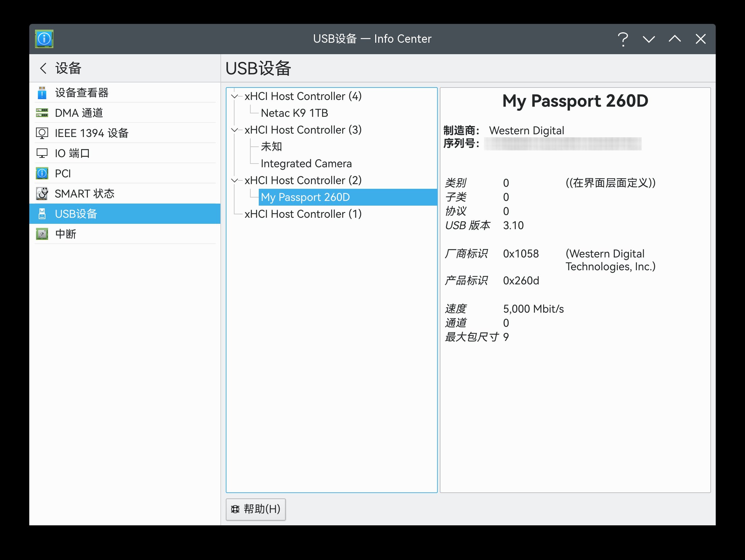The width and height of the screenshot is (745, 560).
Task: Click the USB 版本 3.10 value
Action: 513,225
